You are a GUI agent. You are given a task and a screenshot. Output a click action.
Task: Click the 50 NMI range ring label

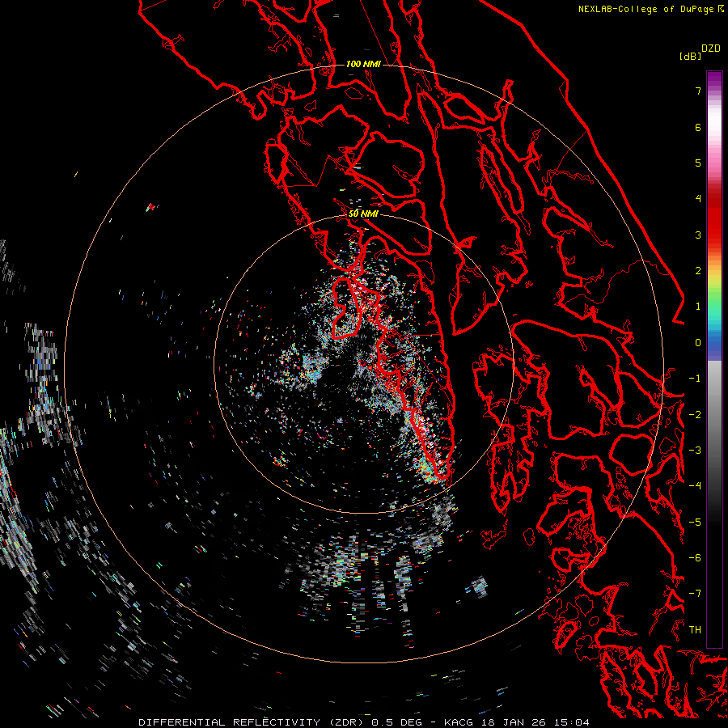pyautogui.click(x=363, y=214)
